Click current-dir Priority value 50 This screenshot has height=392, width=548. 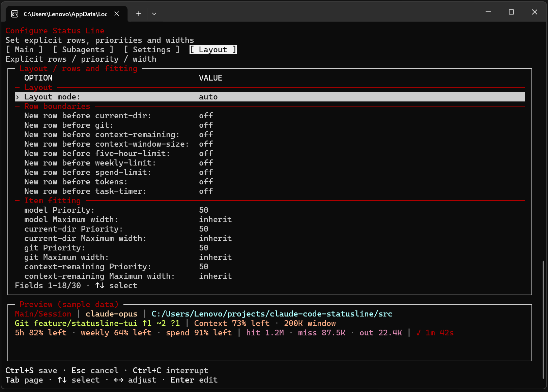point(204,229)
